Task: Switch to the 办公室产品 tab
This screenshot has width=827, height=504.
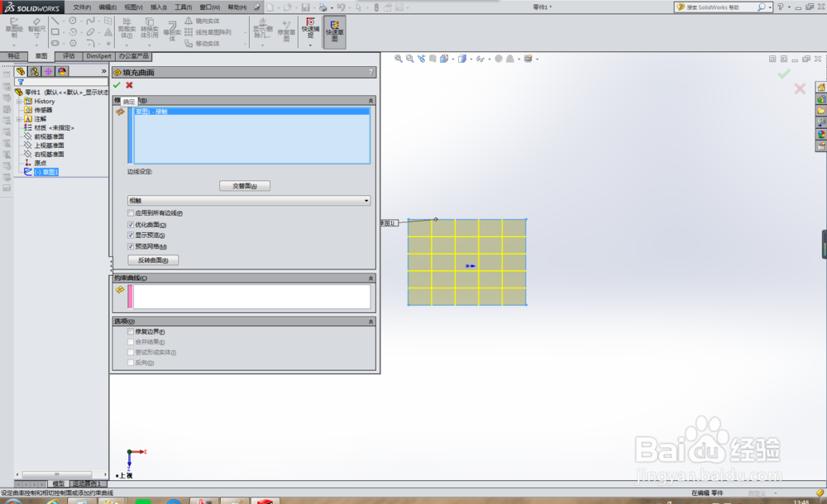Action: [133, 56]
